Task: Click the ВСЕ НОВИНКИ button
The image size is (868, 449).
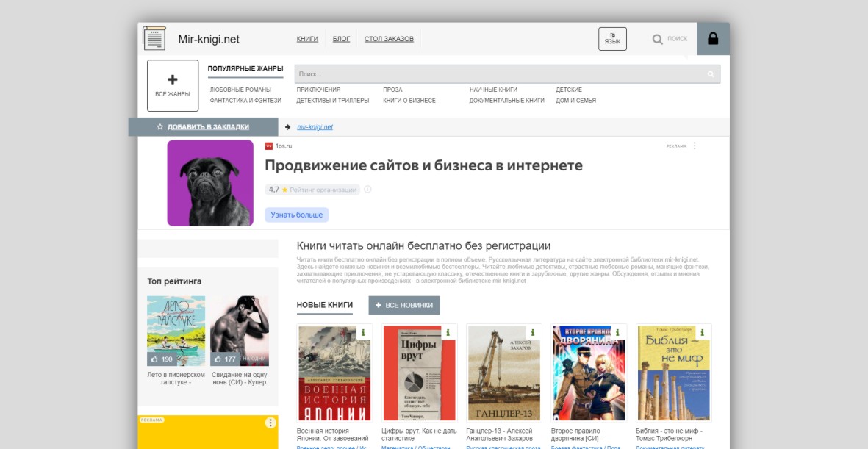Action: tap(404, 305)
